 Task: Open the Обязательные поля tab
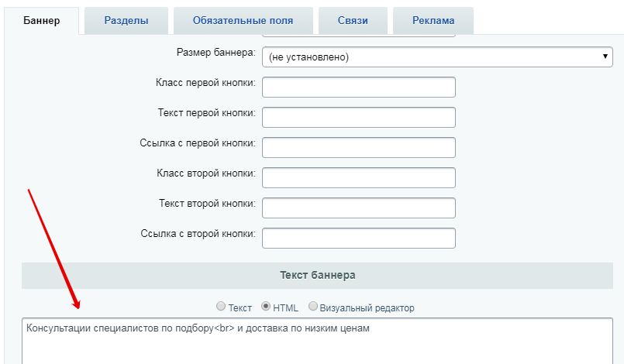243,21
